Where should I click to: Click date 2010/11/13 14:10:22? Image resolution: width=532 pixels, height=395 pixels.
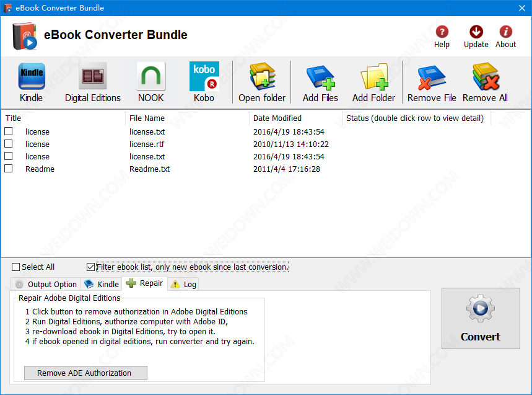291,144
